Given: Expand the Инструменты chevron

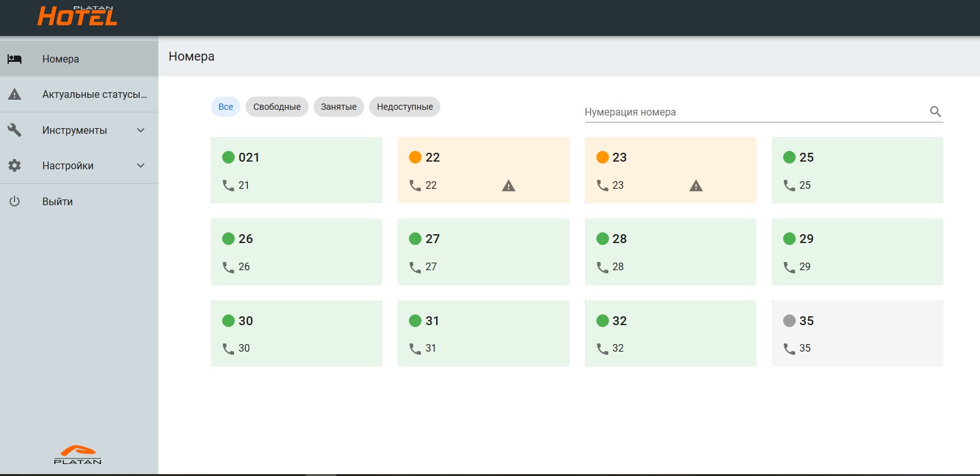Looking at the screenshot, I should click(141, 130).
